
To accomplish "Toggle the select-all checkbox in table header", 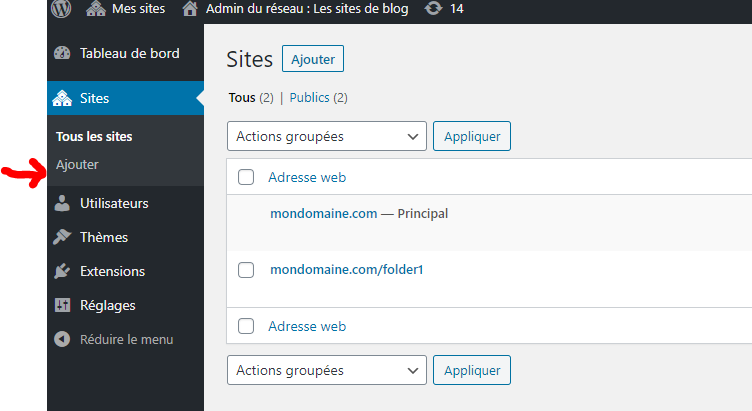I will click(x=246, y=178).
